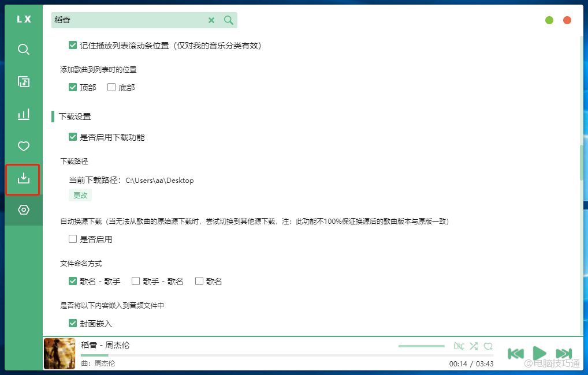Disable the 是否启用下载功能 checkbox
The height and width of the screenshot is (375, 588).
pos(73,137)
